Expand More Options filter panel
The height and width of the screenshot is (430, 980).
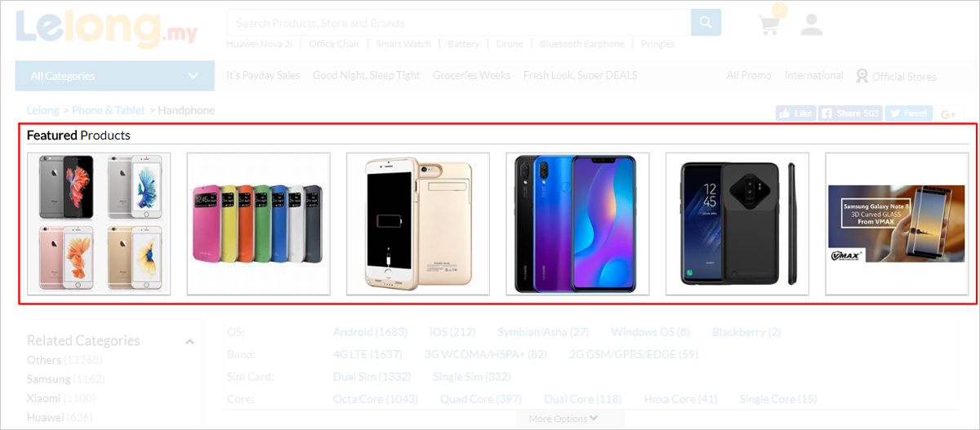pos(569,419)
